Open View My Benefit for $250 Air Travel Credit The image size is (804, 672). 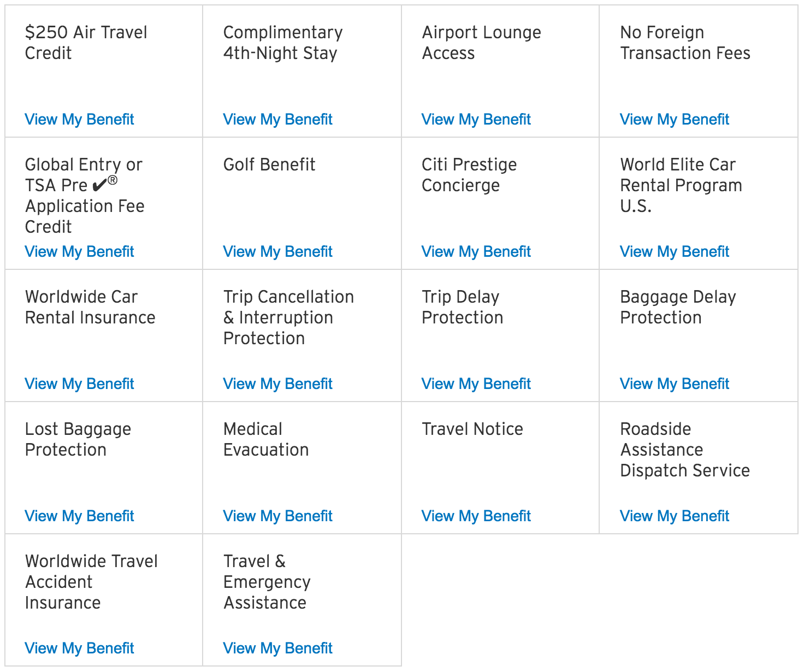pyautogui.click(x=79, y=119)
